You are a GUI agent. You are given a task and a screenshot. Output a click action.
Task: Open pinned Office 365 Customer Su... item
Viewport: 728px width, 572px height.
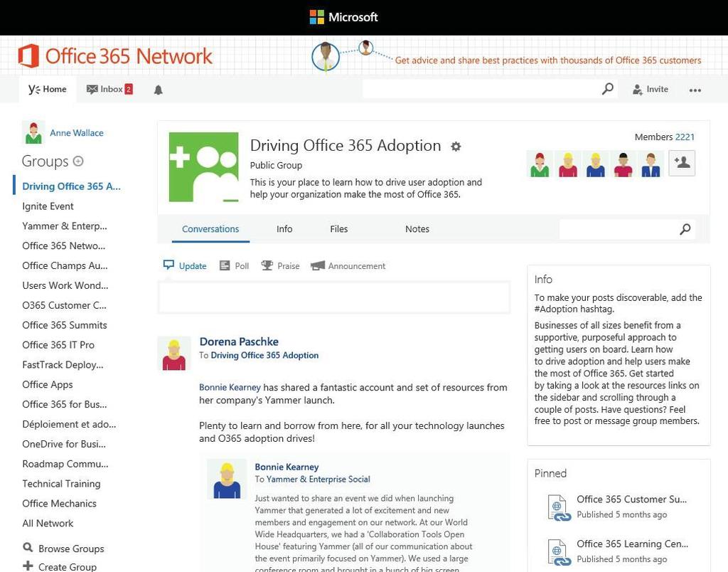point(631,499)
